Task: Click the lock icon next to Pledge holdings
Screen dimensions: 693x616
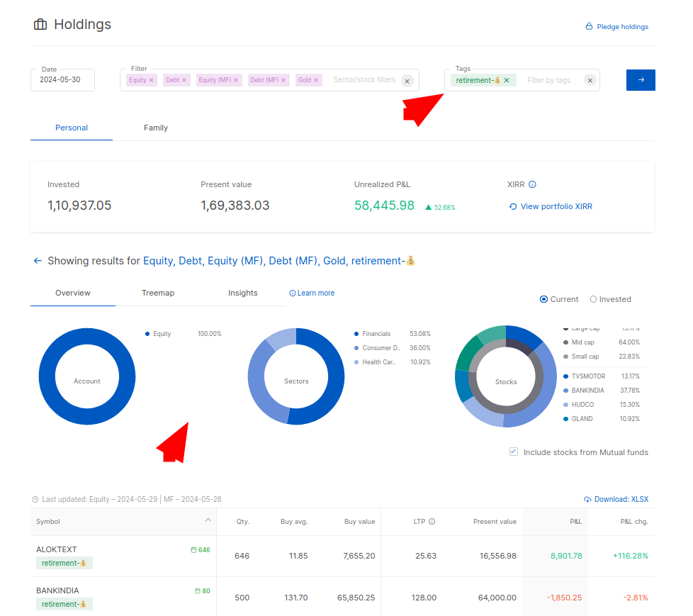Action: (588, 26)
